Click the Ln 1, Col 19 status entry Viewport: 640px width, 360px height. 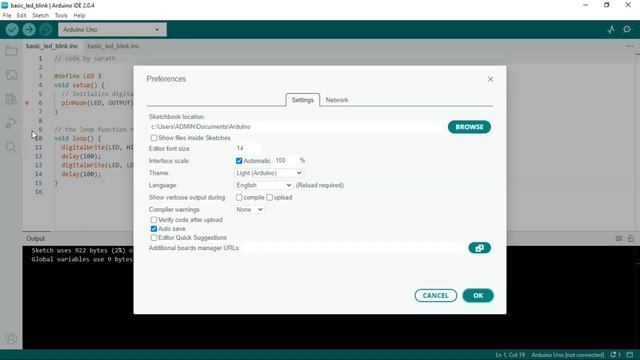[x=510, y=355]
